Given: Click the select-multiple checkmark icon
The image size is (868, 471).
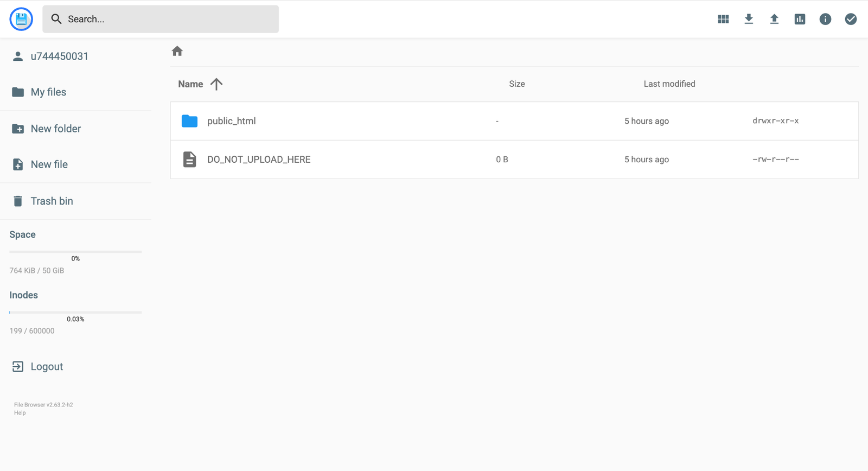Looking at the screenshot, I should point(851,19).
